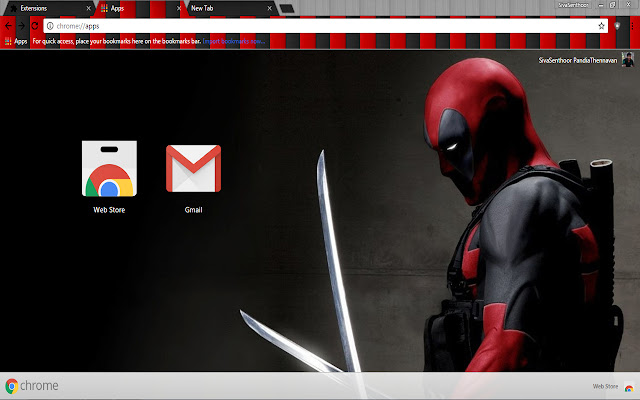Click the user profile avatar picture
640x400 pixels.
click(628, 60)
